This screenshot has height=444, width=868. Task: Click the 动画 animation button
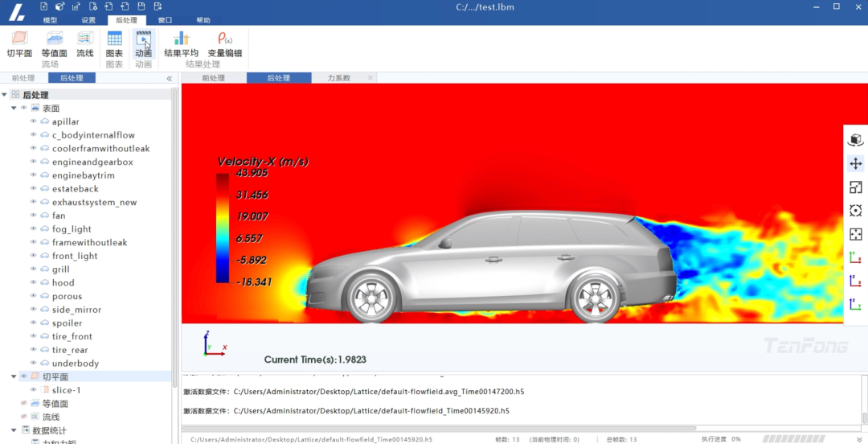tap(143, 43)
